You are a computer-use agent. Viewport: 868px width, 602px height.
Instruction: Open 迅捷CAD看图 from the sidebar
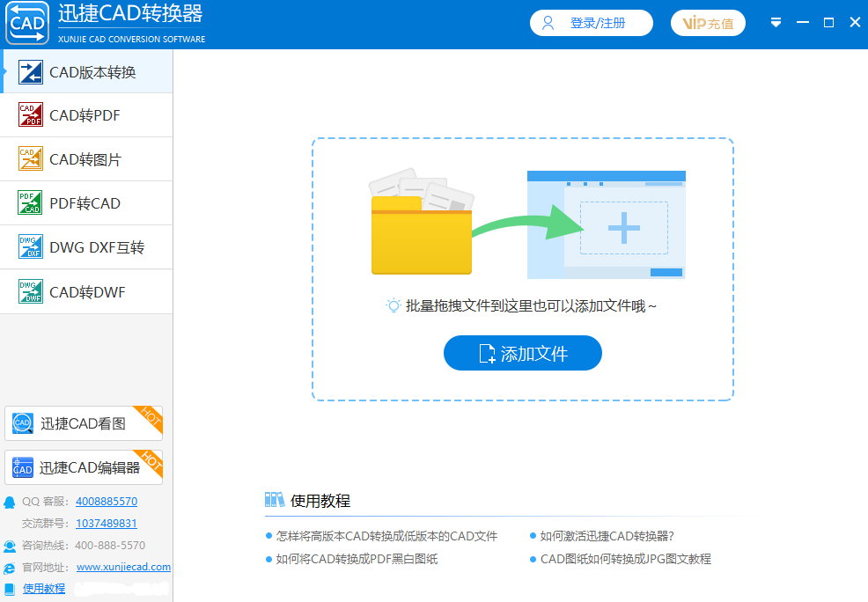point(84,422)
